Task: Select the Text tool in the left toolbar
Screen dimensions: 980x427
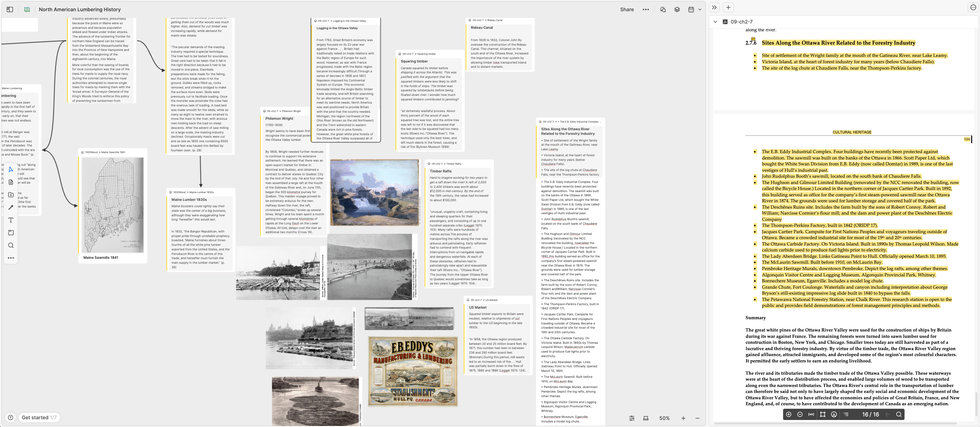Action: pyautogui.click(x=11, y=220)
